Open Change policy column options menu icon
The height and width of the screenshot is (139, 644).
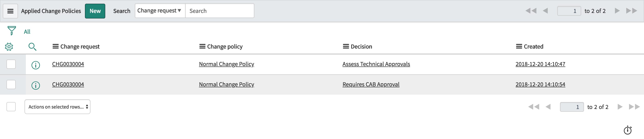point(202,46)
